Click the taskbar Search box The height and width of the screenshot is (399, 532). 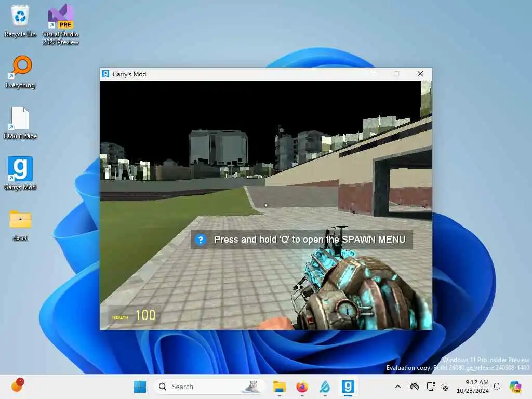(209, 387)
